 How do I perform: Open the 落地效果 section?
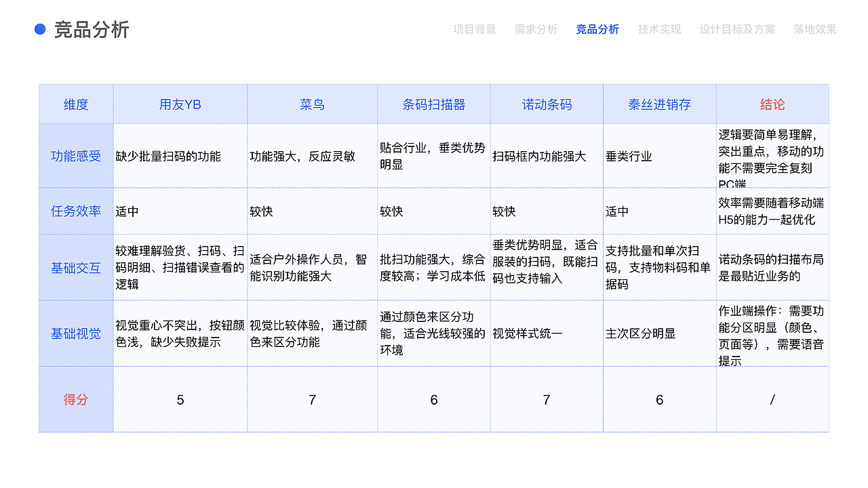click(x=814, y=30)
